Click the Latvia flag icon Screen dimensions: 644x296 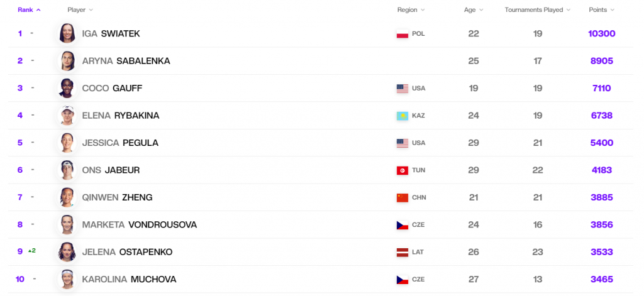pos(402,252)
